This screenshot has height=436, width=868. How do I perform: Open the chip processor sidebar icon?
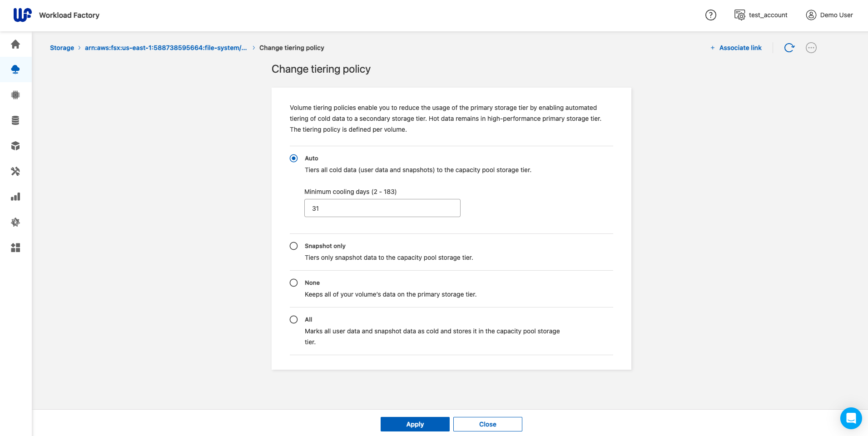(15, 95)
